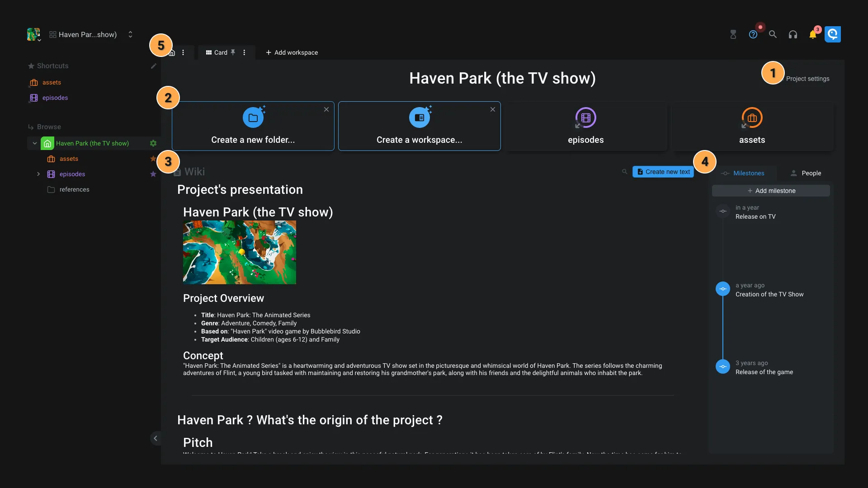Expand the episodes folder in Browse

[38, 174]
